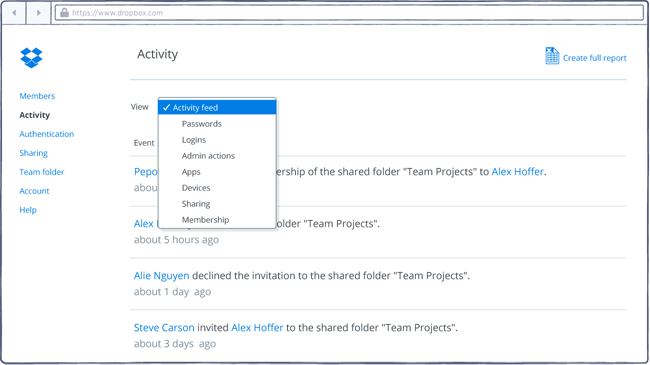The width and height of the screenshot is (650, 365).
Task: Click the browser back arrow
Action: point(15,13)
